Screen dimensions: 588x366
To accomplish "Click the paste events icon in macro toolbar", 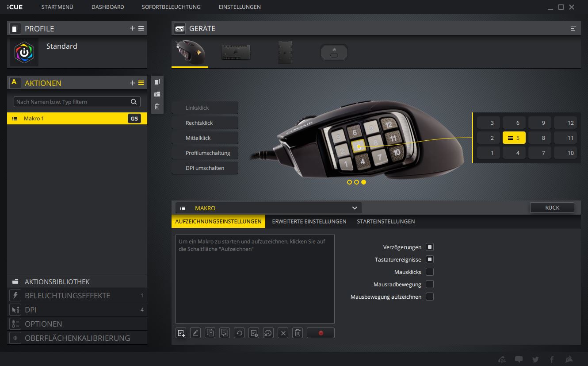I will point(225,333).
